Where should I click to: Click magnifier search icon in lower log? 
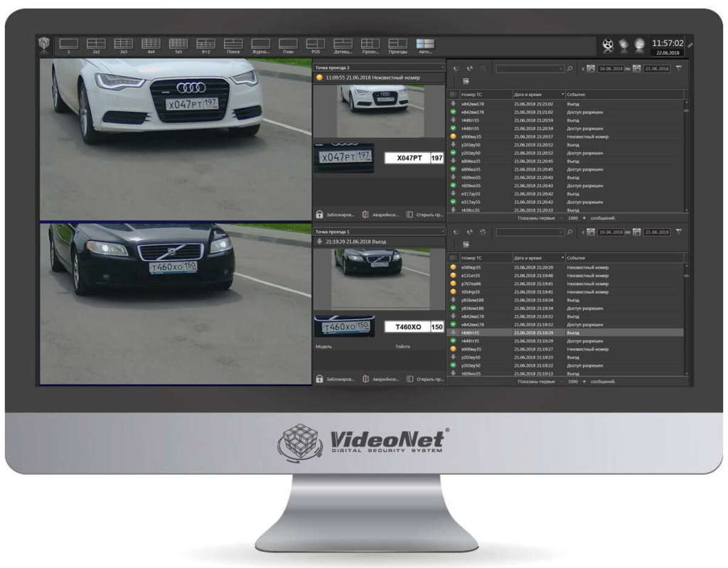click(569, 232)
